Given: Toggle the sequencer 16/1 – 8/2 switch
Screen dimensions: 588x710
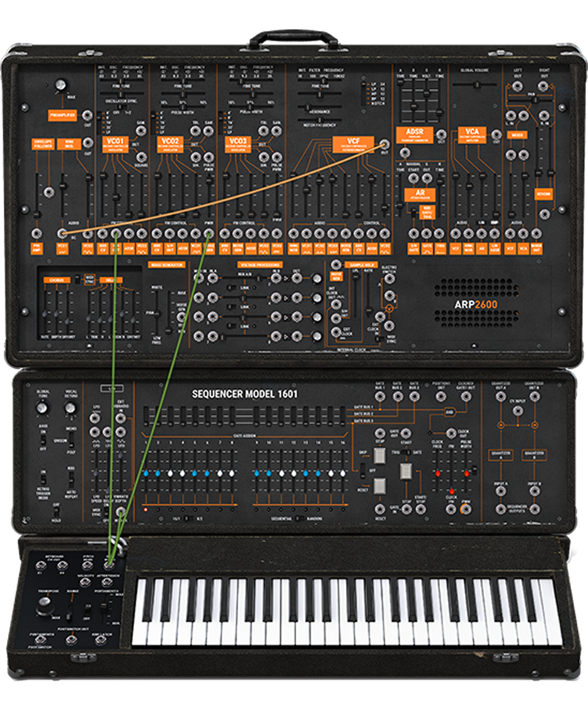Looking at the screenshot, I should (x=188, y=518).
